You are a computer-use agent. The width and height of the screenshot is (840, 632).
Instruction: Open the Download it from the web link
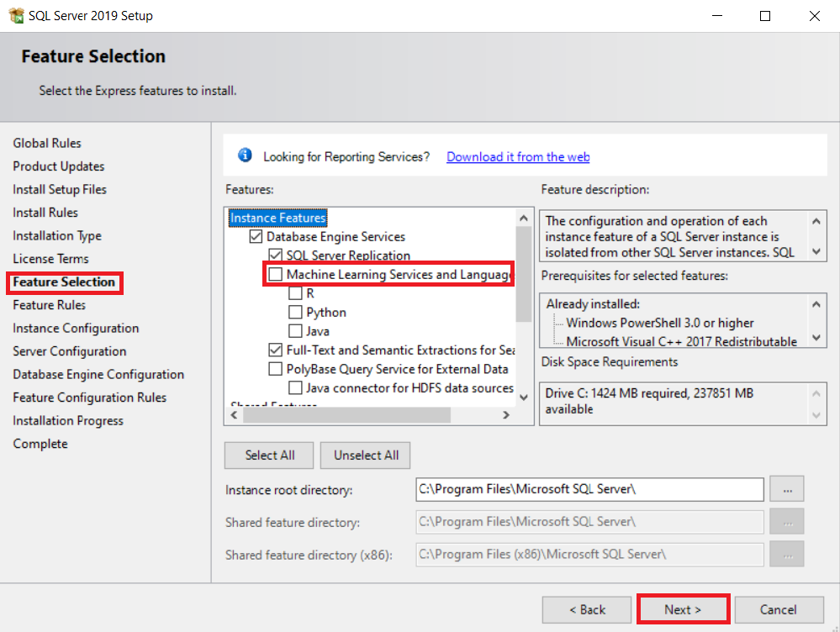pos(518,156)
